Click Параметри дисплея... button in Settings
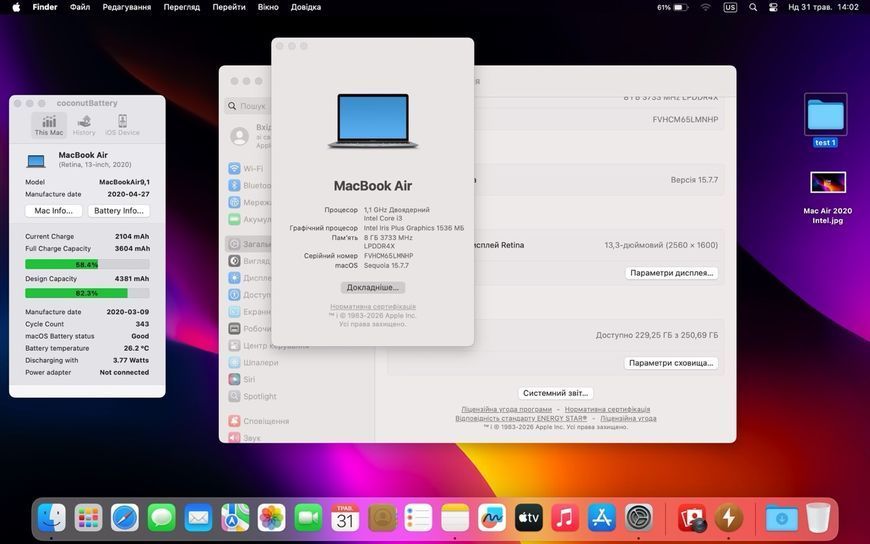The image size is (870, 544). [x=671, y=273]
